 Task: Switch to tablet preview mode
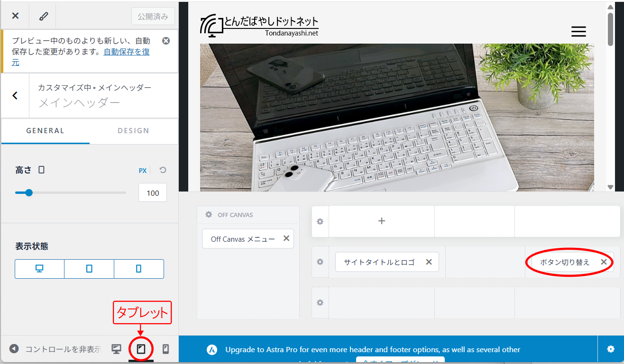coord(141,349)
